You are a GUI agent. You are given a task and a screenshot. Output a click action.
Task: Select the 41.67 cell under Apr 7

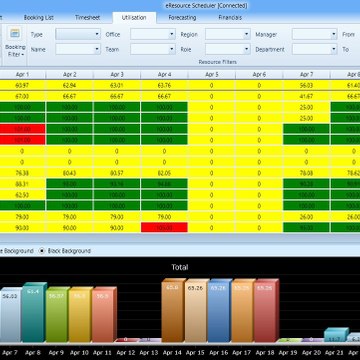tap(306, 96)
